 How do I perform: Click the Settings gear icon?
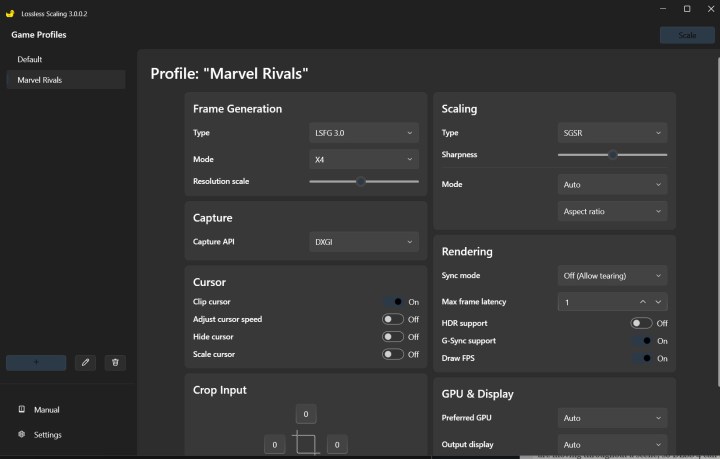[22, 435]
